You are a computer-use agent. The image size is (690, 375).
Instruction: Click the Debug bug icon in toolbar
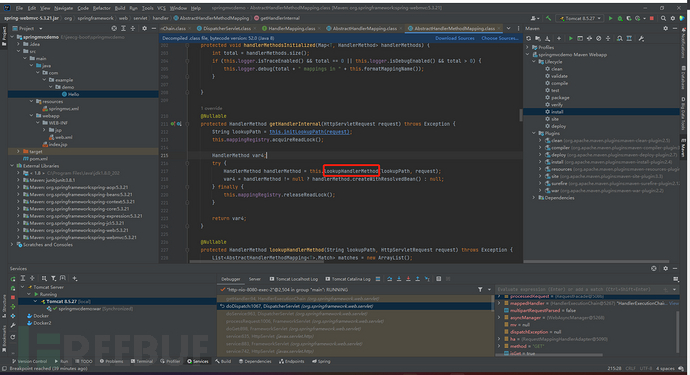(x=620, y=18)
